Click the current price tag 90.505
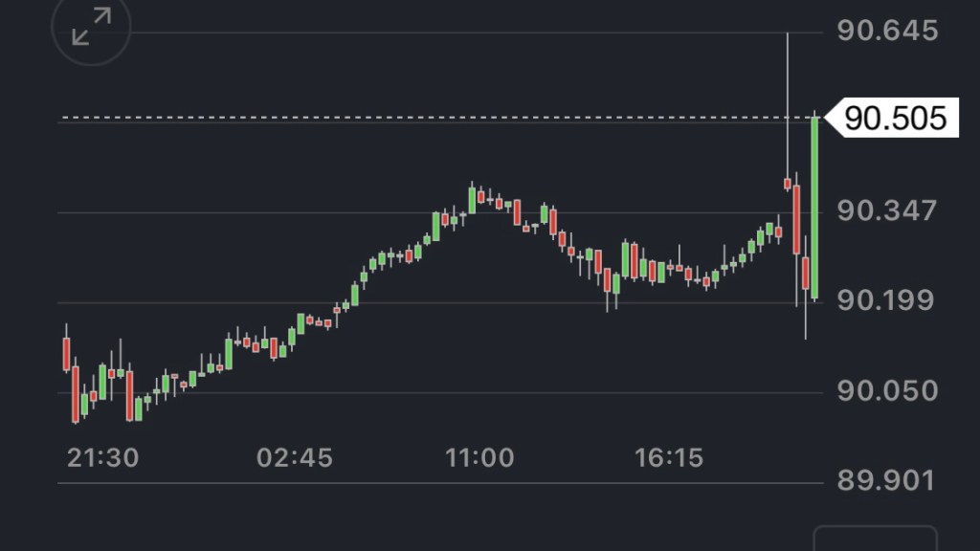 (897, 119)
